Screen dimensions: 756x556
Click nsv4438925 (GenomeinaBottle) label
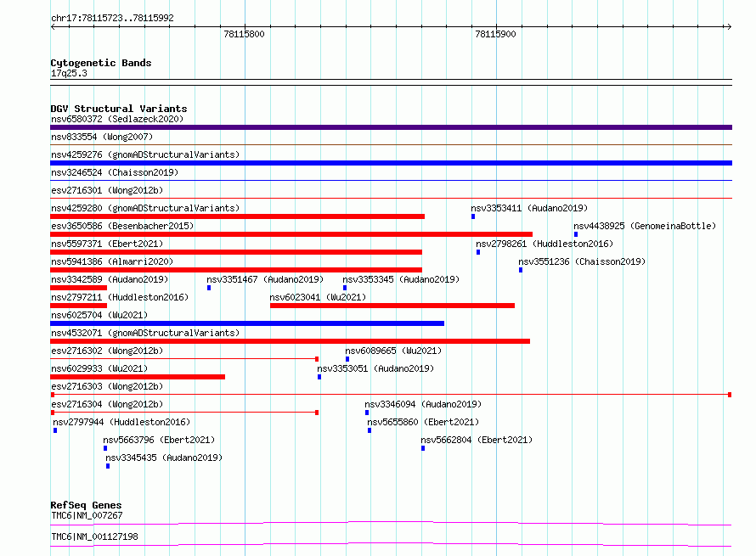click(x=645, y=226)
